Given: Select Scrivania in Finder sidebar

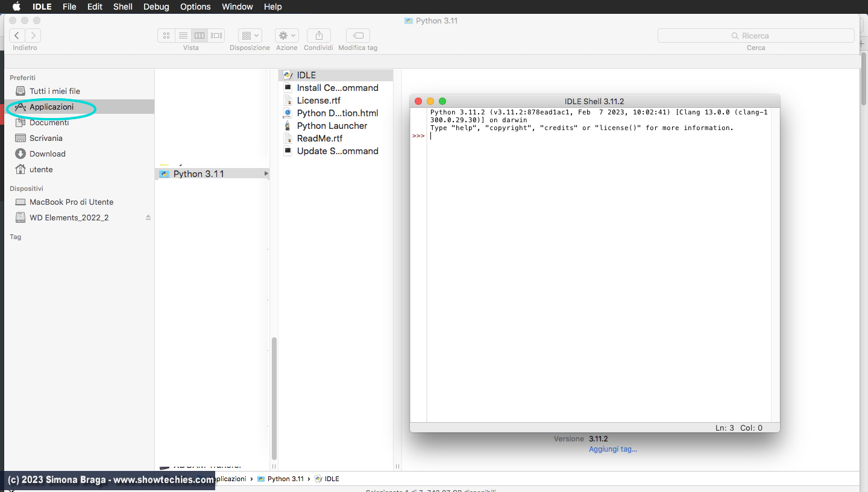Looking at the screenshot, I should (x=80, y=138).
